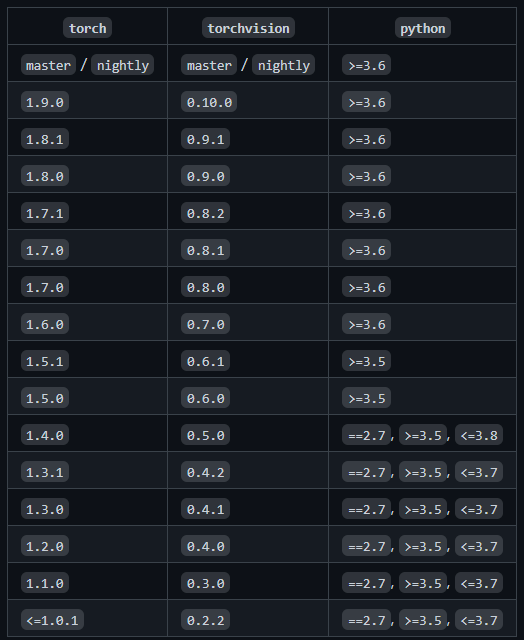524x640 pixels.
Task: Click the <=1.0.1 torch label
Action: click(52, 620)
